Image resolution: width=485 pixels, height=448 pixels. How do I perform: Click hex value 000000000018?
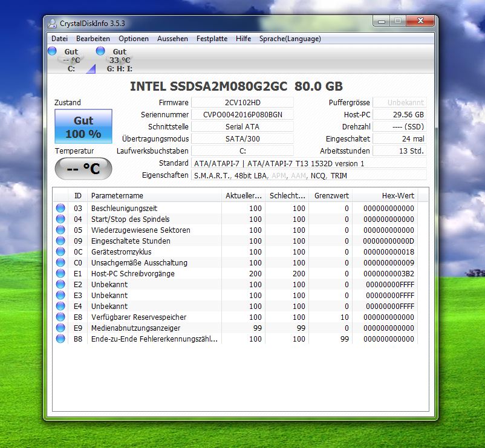click(389, 252)
